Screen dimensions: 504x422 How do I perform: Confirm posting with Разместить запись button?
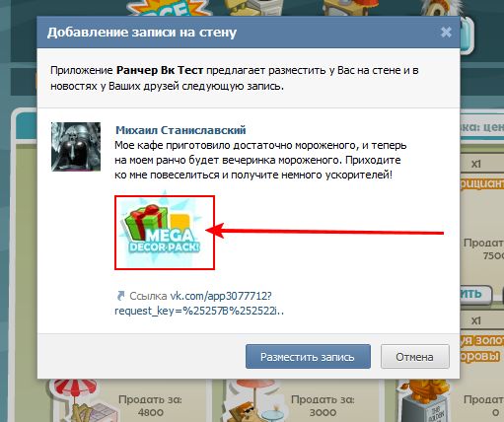pyautogui.click(x=308, y=357)
